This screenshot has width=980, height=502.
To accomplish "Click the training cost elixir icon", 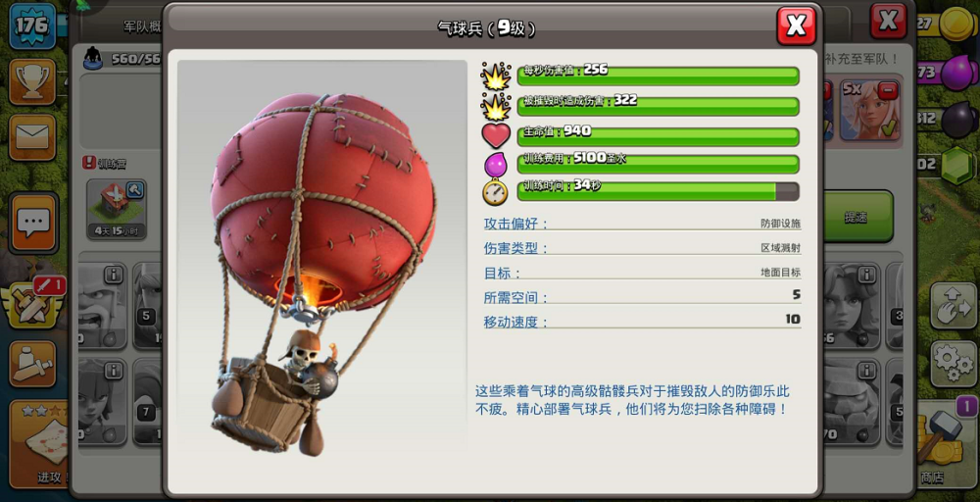I will (496, 165).
